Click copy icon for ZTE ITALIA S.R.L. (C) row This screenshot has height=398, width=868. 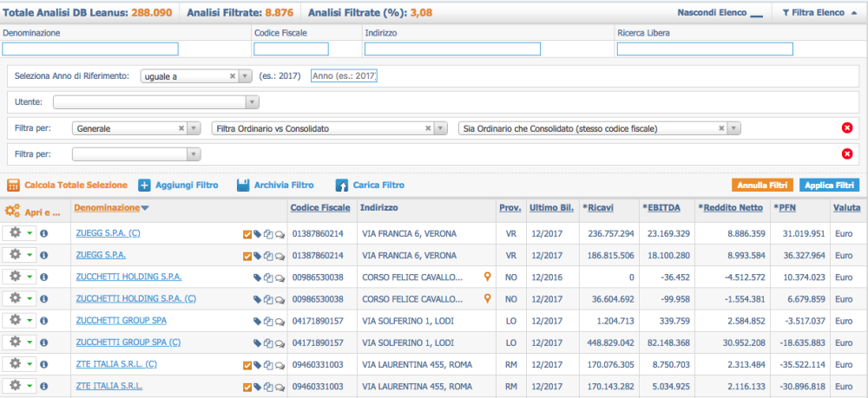click(x=268, y=365)
